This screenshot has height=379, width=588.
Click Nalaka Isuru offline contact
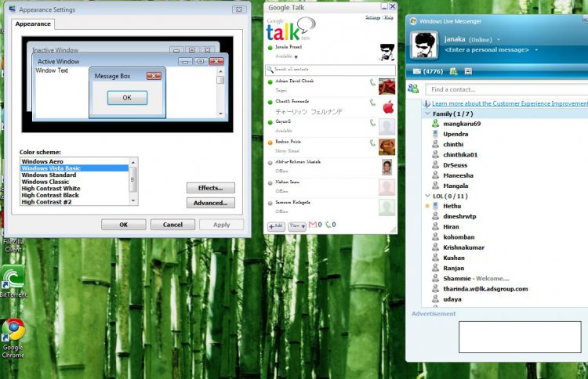coord(330,186)
